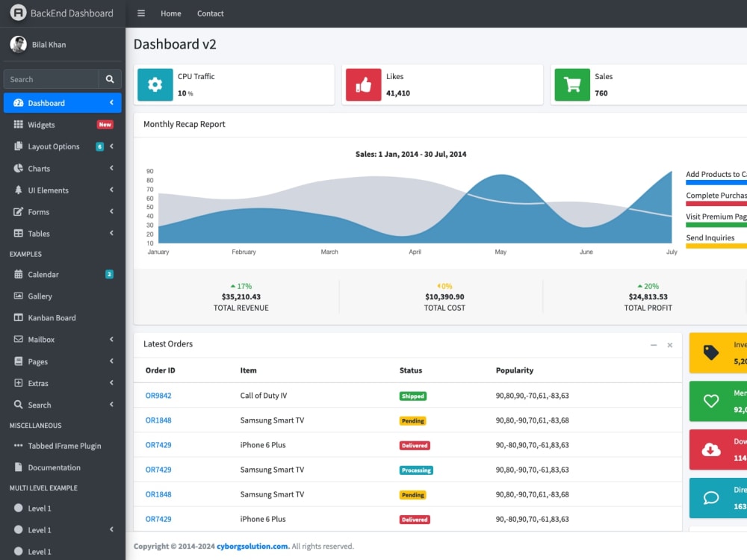Expand the UI Elements chevron

pyautogui.click(x=111, y=190)
